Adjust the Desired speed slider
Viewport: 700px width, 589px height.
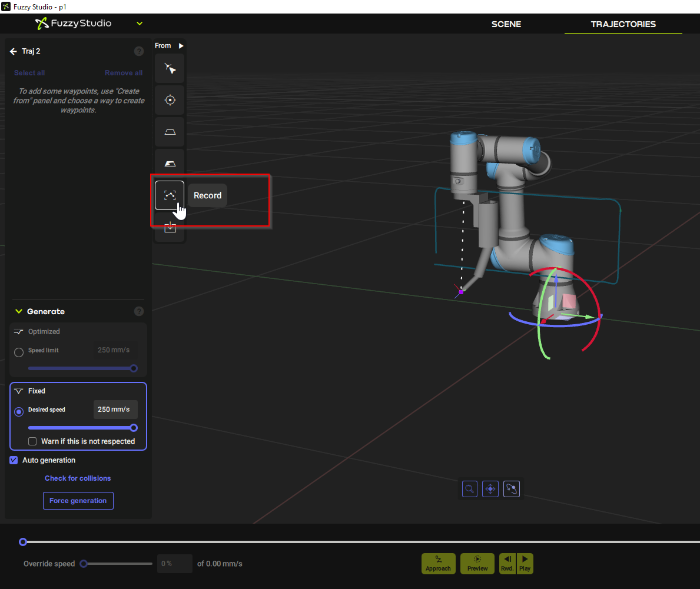pyautogui.click(x=82, y=428)
